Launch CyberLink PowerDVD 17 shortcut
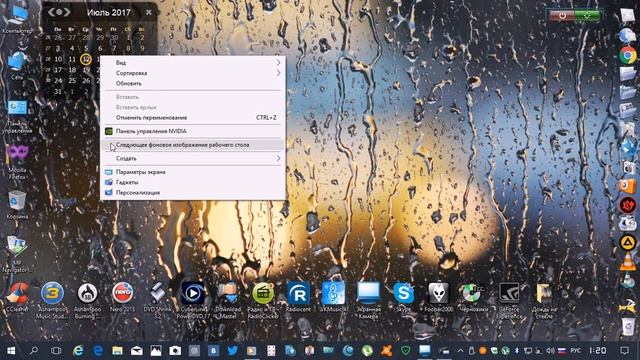This screenshot has height=360, width=640. (x=193, y=300)
